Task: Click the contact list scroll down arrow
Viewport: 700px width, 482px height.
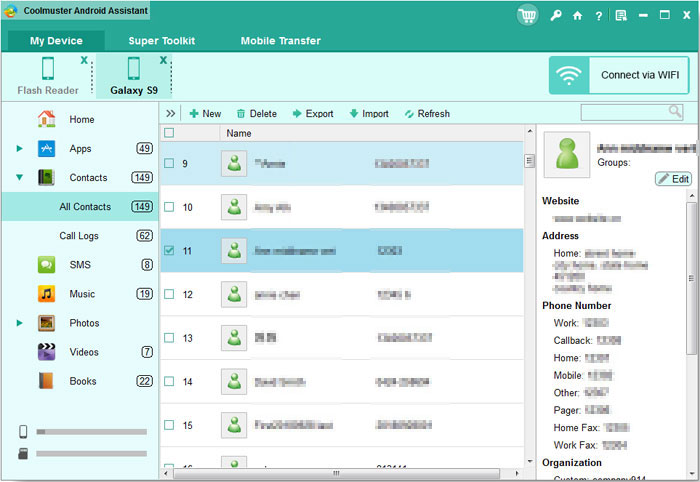Action: click(x=529, y=461)
